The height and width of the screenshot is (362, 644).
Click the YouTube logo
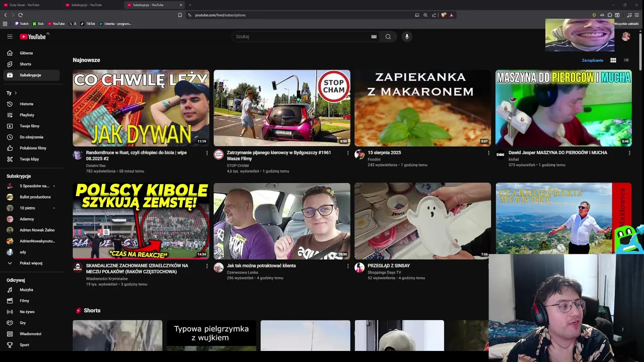click(33, 36)
